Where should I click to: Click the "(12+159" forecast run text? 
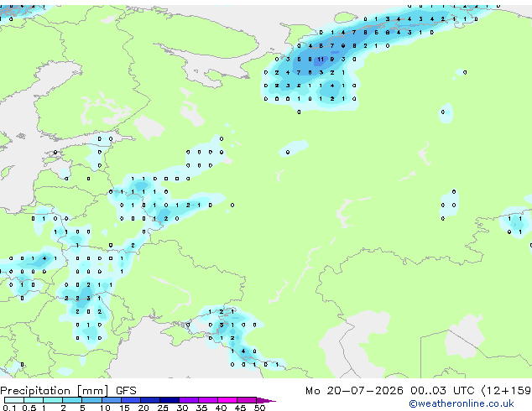point(506,391)
